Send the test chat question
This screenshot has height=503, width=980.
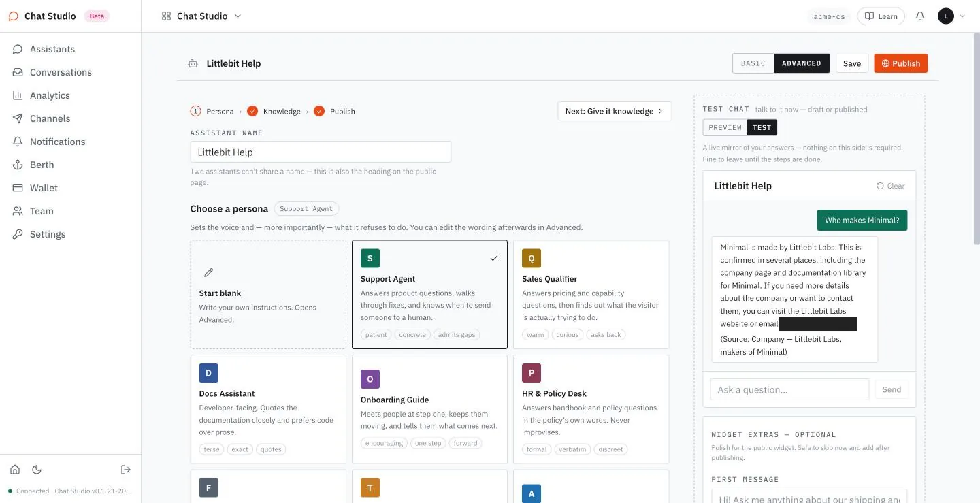[892, 389]
